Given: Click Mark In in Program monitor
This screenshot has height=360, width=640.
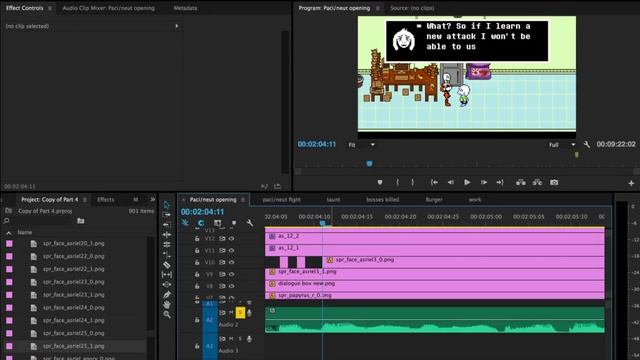Looking at the screenshot, I should (x=398, y=182).
